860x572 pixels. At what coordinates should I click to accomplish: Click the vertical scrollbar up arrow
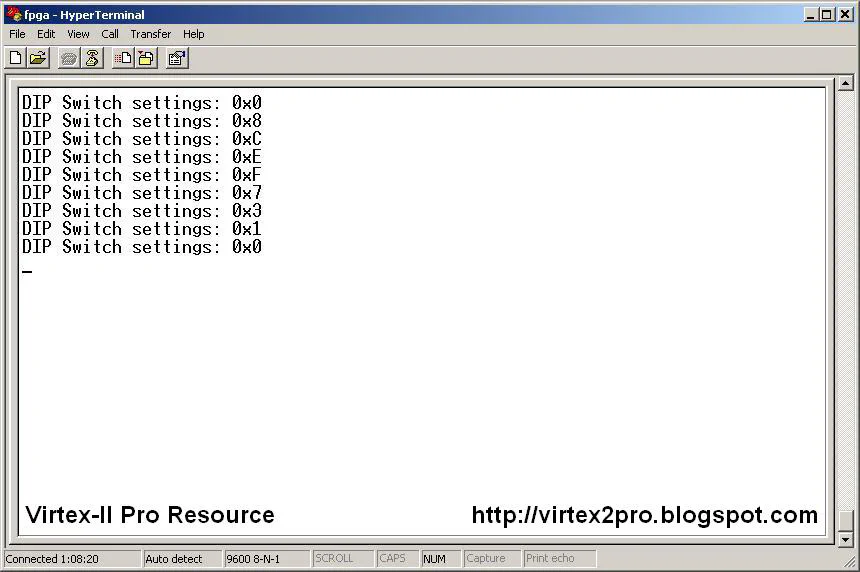coord(845,84)
